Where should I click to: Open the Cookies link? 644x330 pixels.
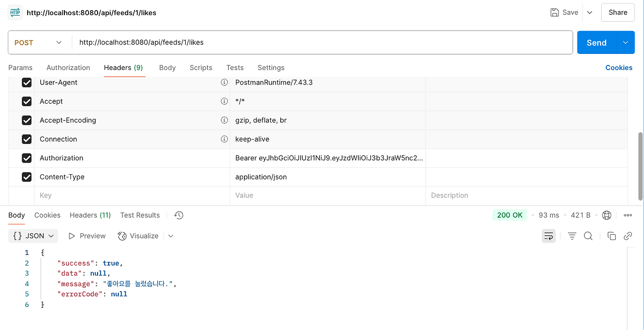coord(619,68)
